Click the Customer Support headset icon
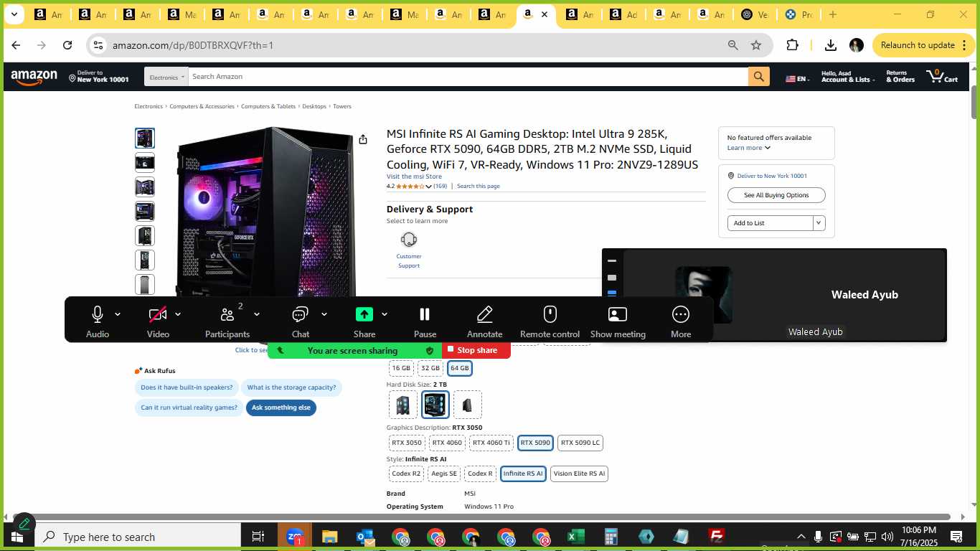 click(x=409, y=239)
